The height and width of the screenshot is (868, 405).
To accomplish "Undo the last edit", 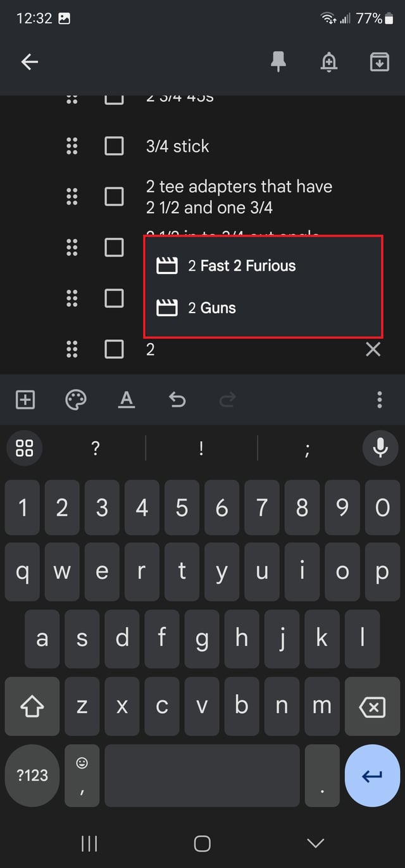I will click(x=177, y=399).
